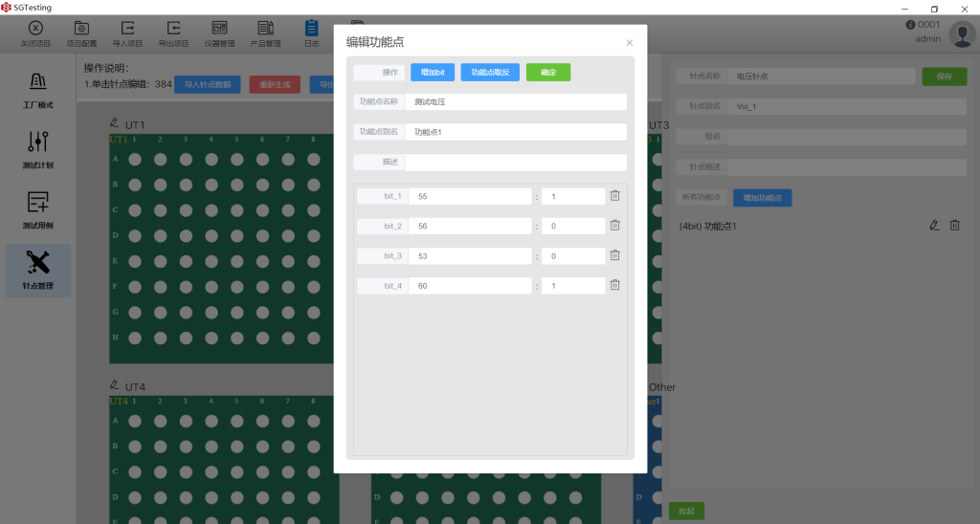
Task: Delete the bit_1 row with trash icon
Action: (x=615, y=195)
